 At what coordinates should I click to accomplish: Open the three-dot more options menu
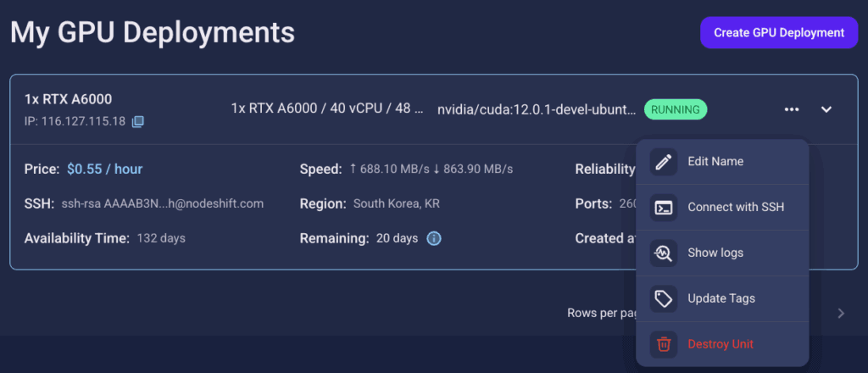(x=792, y=109)
